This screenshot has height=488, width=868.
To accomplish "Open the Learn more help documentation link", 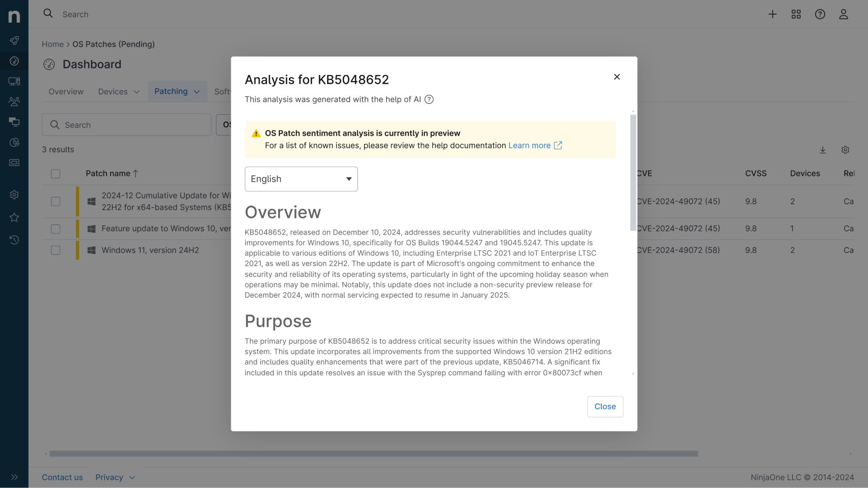I will tap(529, 145).
